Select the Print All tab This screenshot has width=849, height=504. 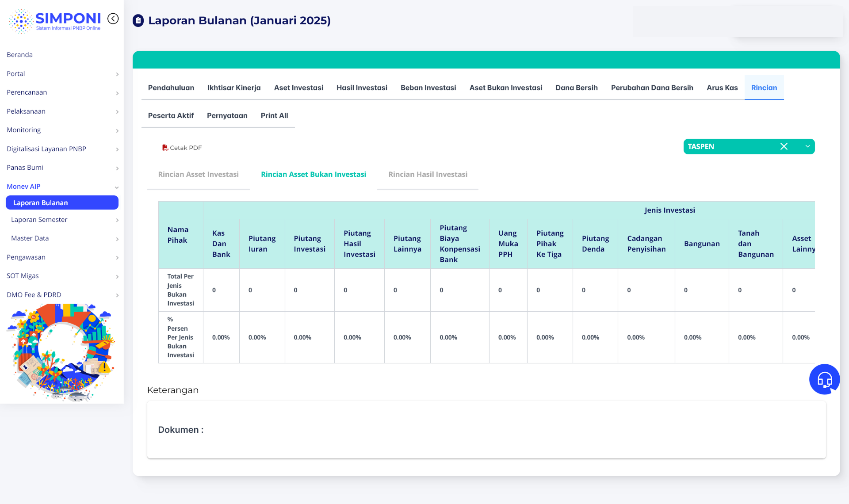click(275, 115)
